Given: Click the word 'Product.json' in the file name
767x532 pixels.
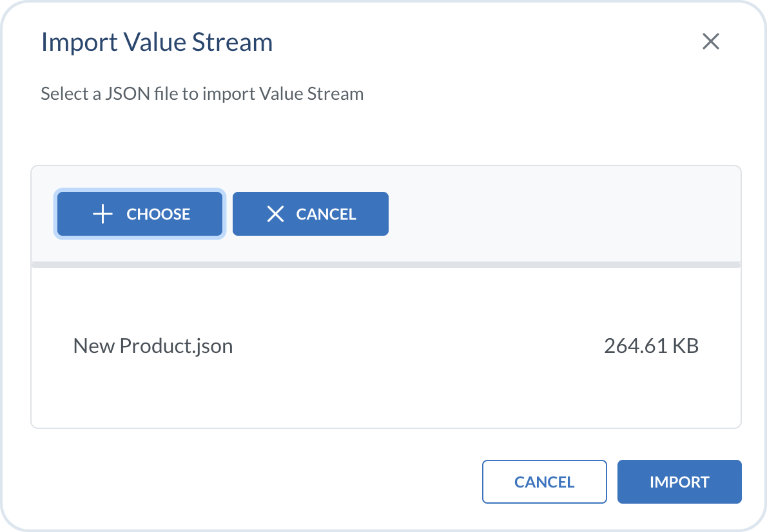Looking at the screenshot, I should click(176, 347).
